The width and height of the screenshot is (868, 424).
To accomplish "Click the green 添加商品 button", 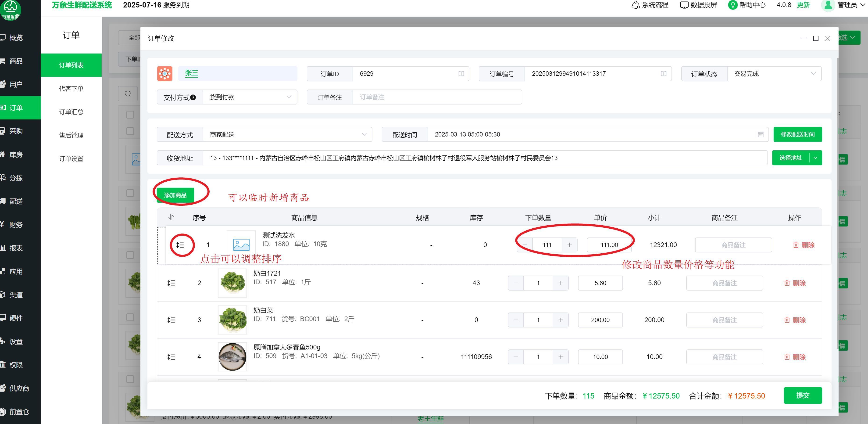I will 175,195.
